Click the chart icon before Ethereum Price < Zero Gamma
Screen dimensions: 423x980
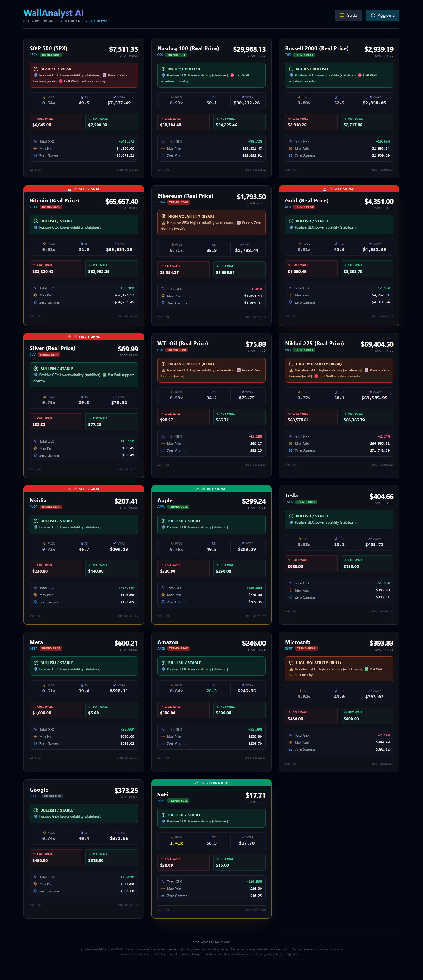coord(239,222)
